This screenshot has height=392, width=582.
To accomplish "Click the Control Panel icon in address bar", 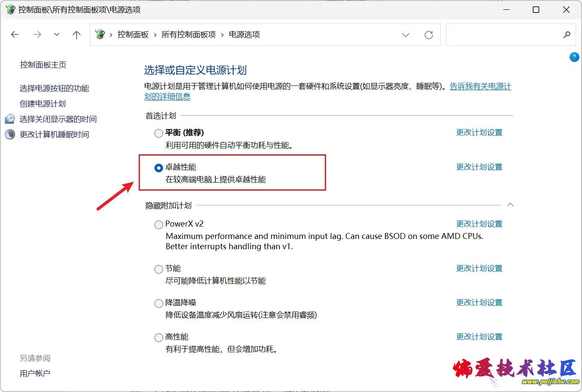I will tap(100, 35).
